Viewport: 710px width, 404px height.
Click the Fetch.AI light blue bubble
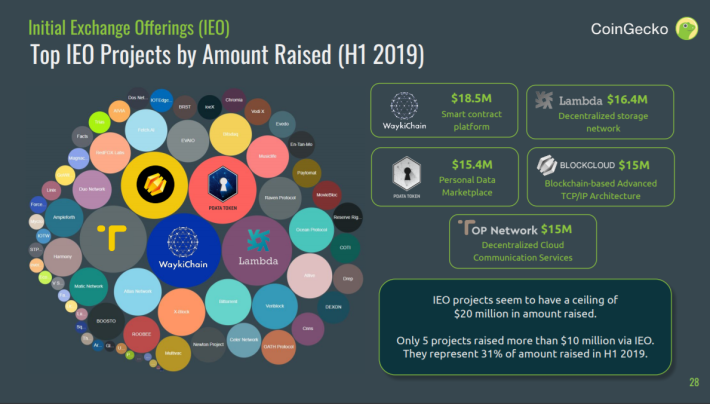(x=146, y=130)
